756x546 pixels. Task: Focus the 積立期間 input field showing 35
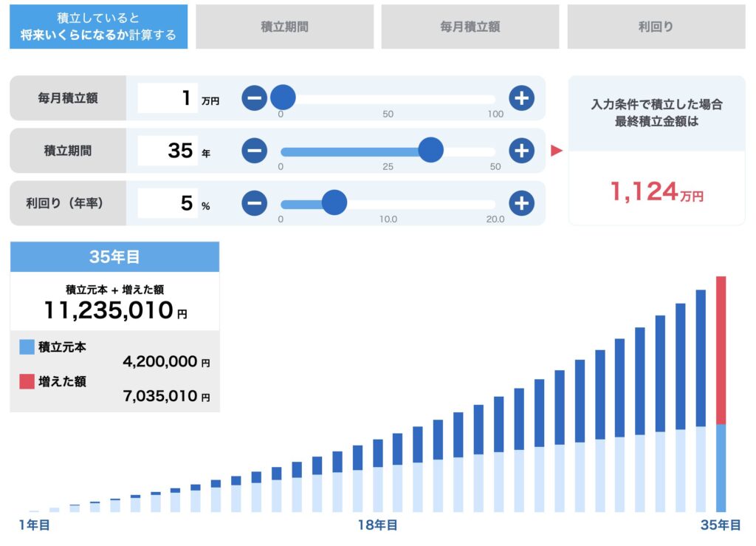pyautogui.click(x=168, y=150)
